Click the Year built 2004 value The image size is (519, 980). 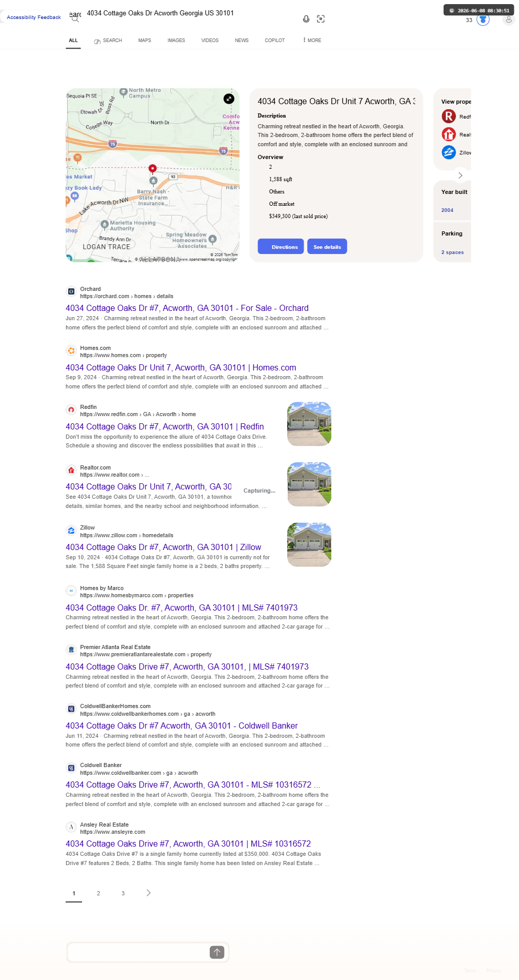(447, 210)
